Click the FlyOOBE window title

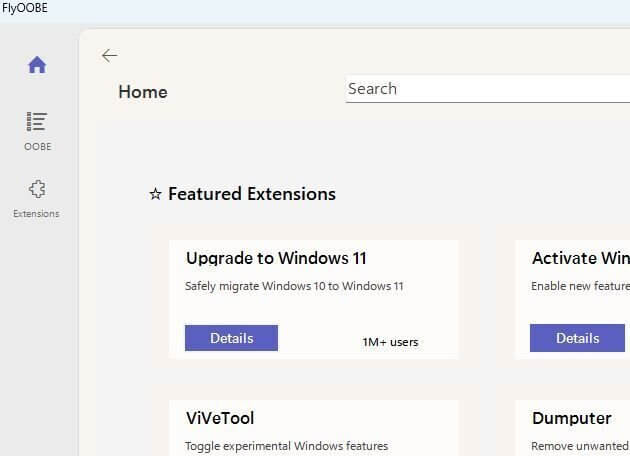(25, 8)
